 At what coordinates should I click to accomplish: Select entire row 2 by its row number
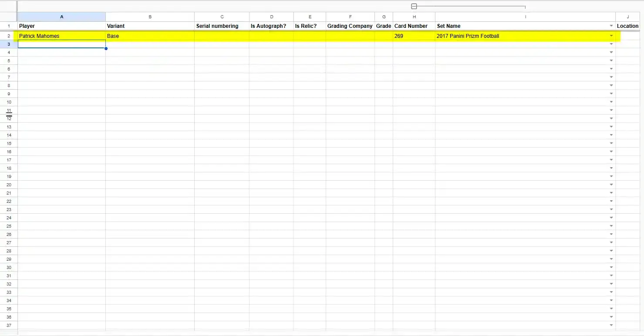click(9, 36)
